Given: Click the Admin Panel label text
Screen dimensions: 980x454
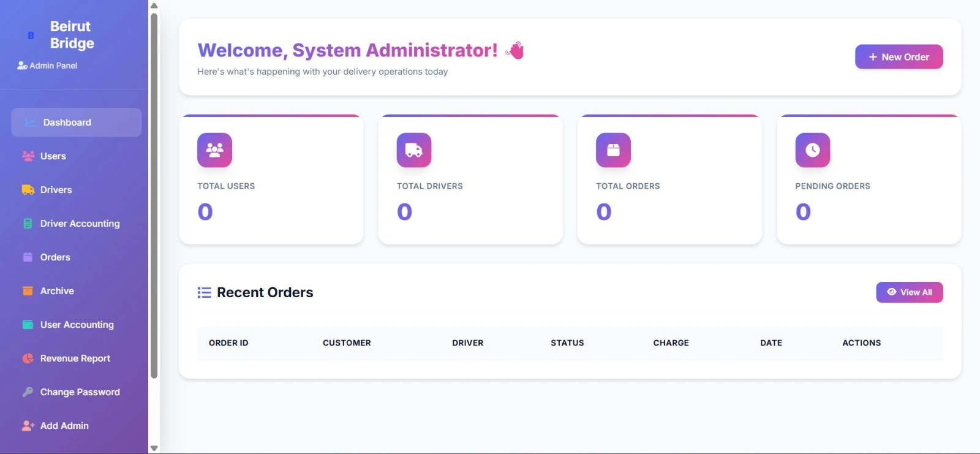Looking at the screenshot, I should pyautogui.click(x=53, y=66).
